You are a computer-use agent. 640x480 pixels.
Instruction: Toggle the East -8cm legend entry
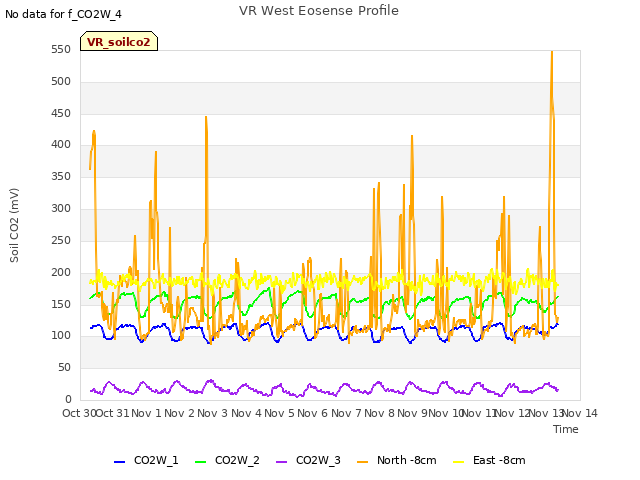click(489, 460)
